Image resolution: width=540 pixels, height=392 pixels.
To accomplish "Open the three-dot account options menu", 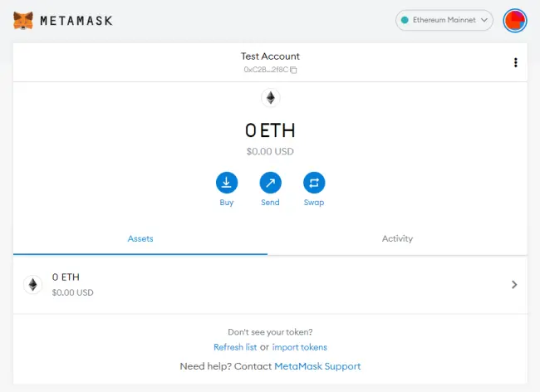I will point(516,62).
